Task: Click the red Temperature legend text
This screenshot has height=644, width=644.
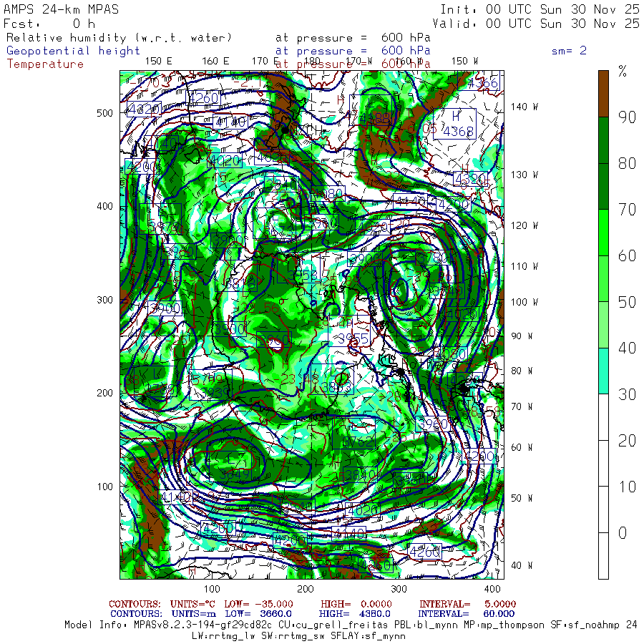Action: pos(45,64)
